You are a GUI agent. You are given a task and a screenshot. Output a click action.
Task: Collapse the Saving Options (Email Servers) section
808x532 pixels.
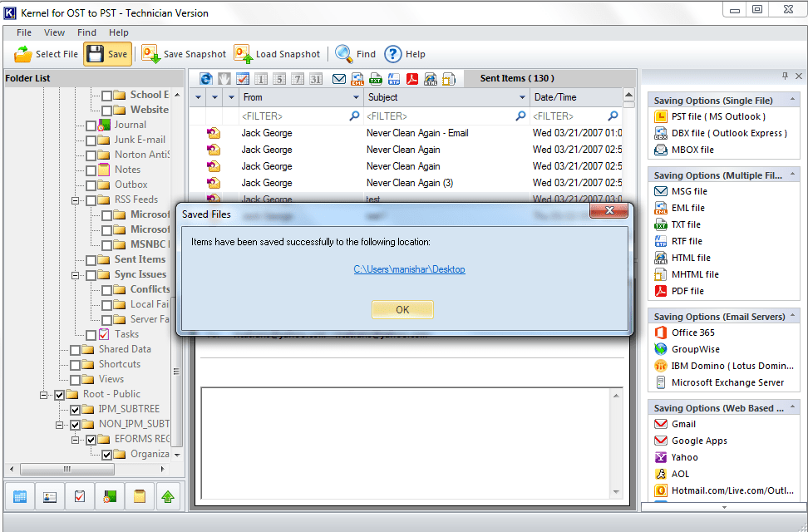click(792, 316)
